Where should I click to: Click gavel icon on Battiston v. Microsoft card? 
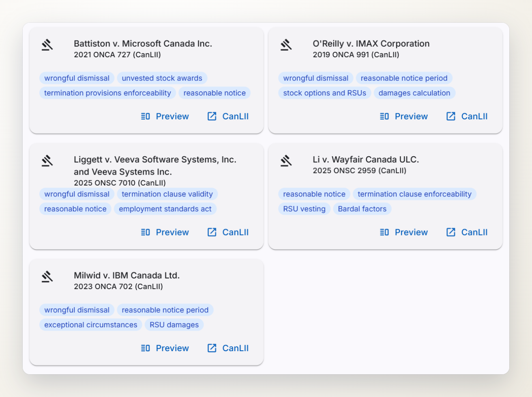tap(47, 45)
